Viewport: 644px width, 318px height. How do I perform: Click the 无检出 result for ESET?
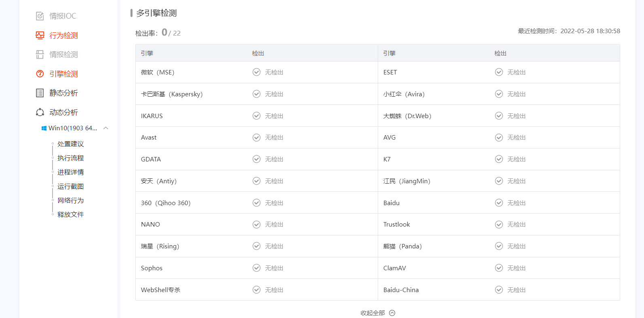pos(516,72)
